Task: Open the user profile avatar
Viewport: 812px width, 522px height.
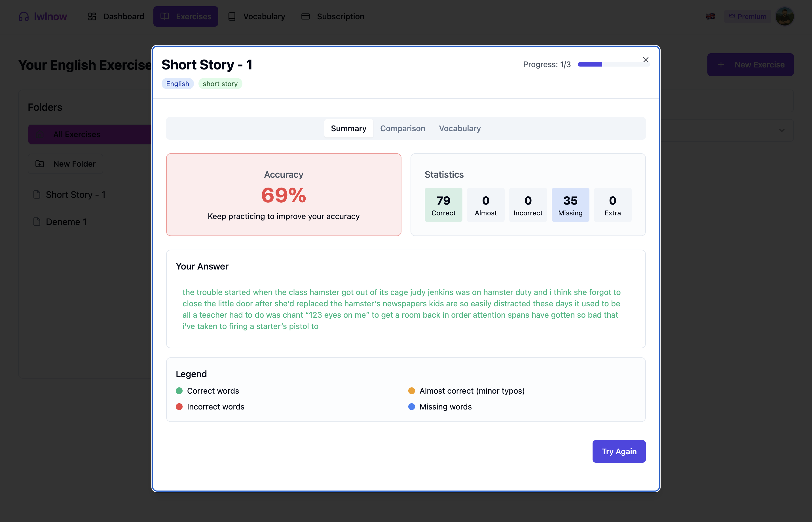Action: [784, 17]
